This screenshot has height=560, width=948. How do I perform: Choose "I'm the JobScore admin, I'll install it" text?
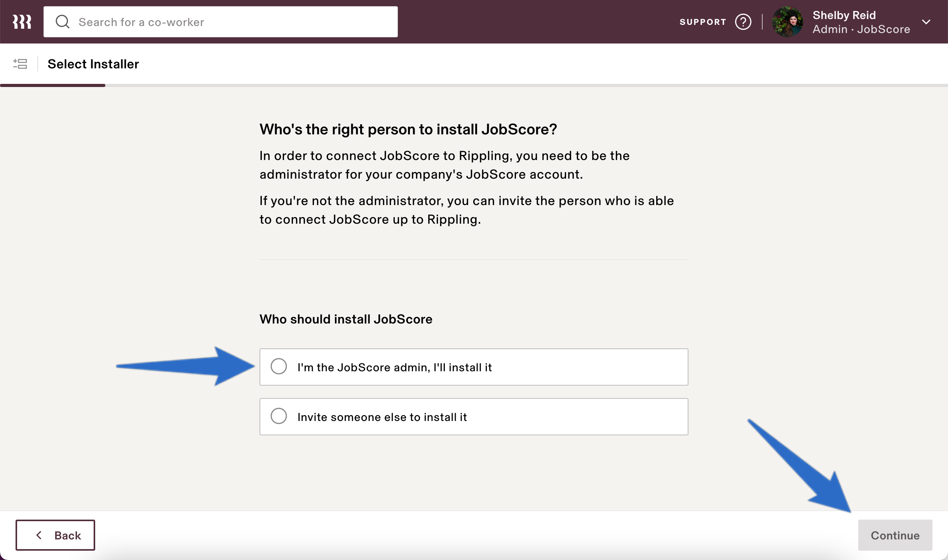click(394, 367)
